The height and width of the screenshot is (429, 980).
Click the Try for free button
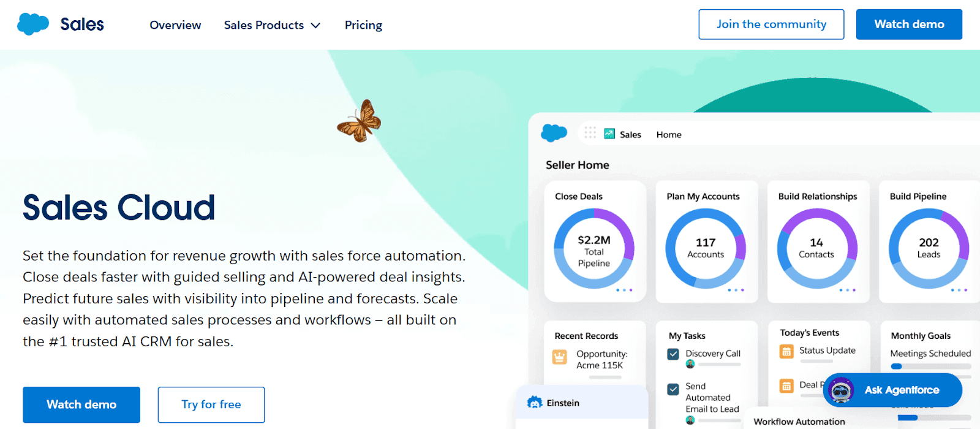pos(211,404)
